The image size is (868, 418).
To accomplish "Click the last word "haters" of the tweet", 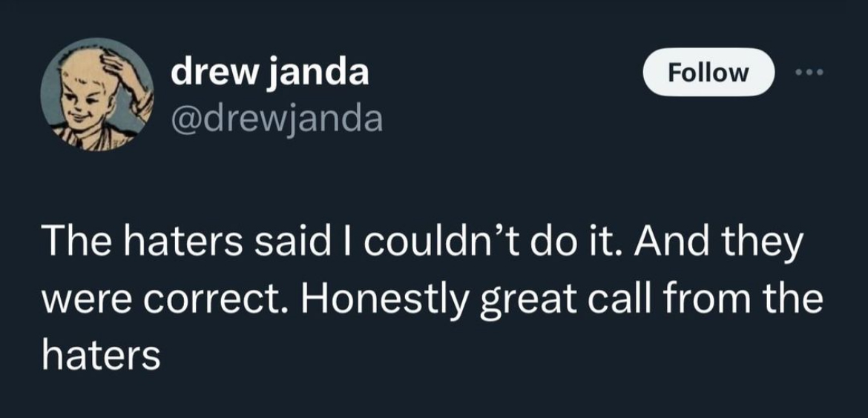I will tap(101, 356).
